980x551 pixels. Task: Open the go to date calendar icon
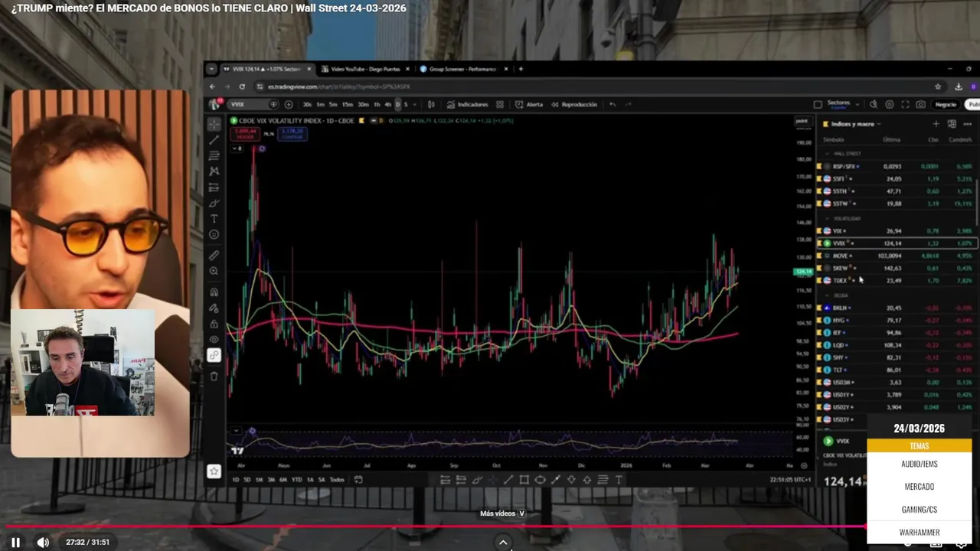(358, 480)
